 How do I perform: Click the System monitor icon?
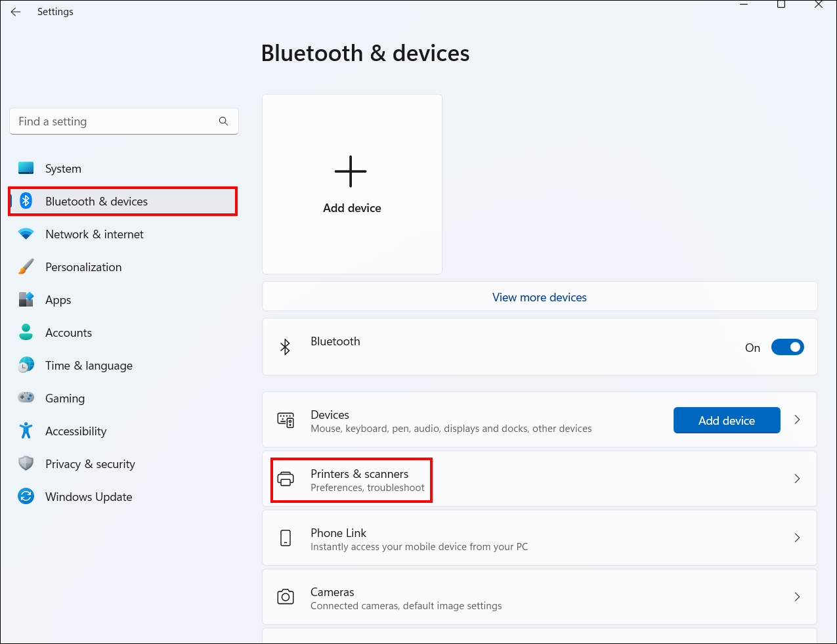point(26,169)
